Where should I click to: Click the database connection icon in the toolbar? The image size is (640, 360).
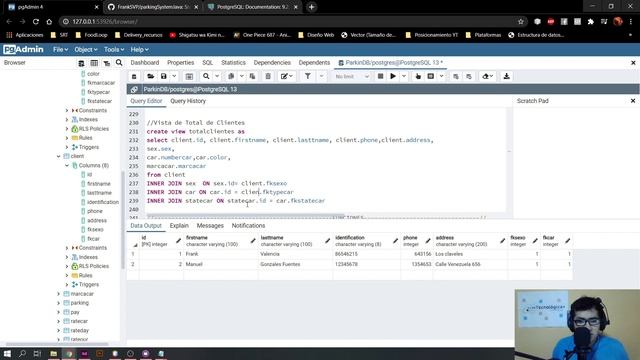coord(134,76)
